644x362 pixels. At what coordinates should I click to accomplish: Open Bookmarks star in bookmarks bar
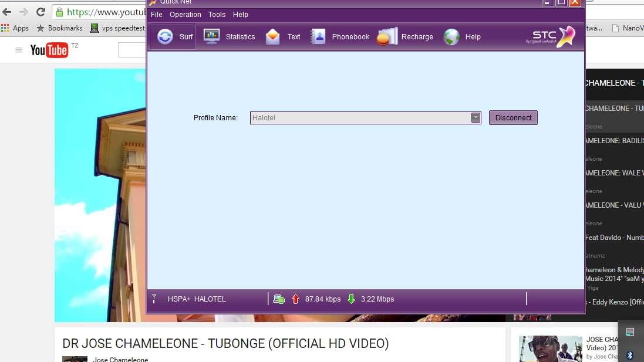(x=41, y=28)
